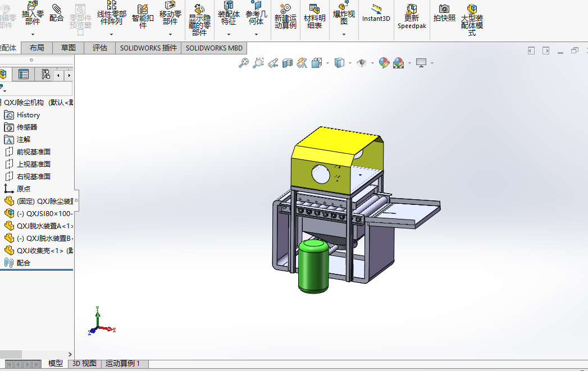The width and height of the screenshot is (588, 371).
Task: Open Display Style dropdown arrow
Action: click(x=350, y=63)
